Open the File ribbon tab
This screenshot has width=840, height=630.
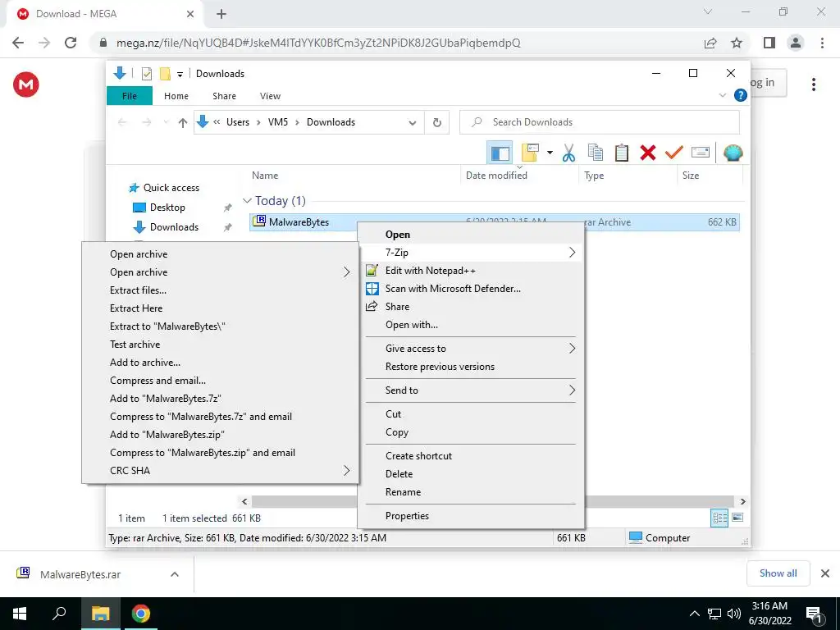coord(130,96)
